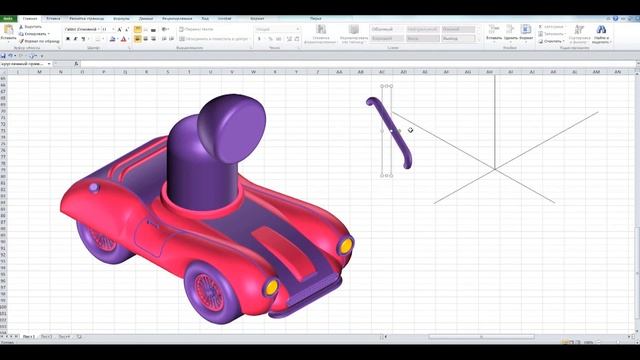
Task: Click the sort and filter icon
Action: (579, 29)
